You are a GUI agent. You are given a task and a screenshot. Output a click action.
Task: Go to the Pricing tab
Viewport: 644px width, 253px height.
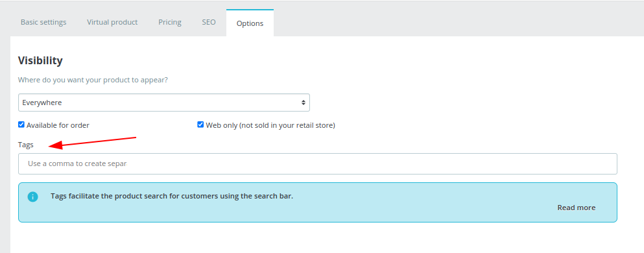[170, 22]
